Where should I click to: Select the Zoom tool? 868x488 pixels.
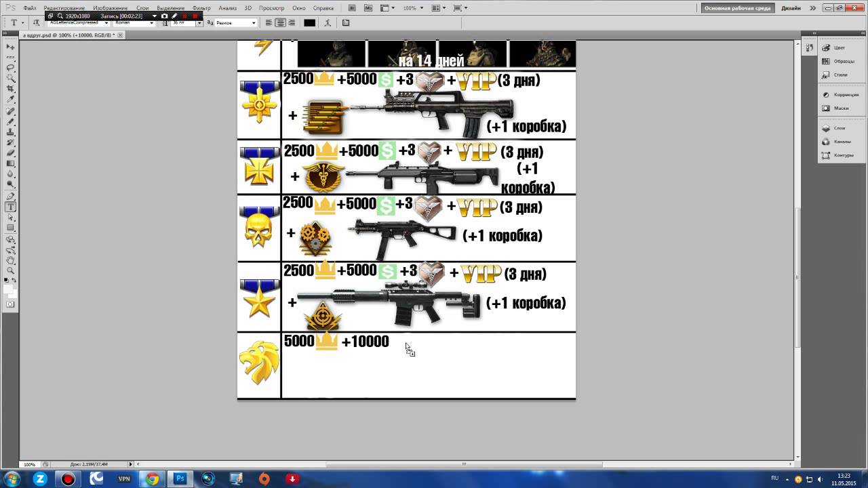pos(10,270)
